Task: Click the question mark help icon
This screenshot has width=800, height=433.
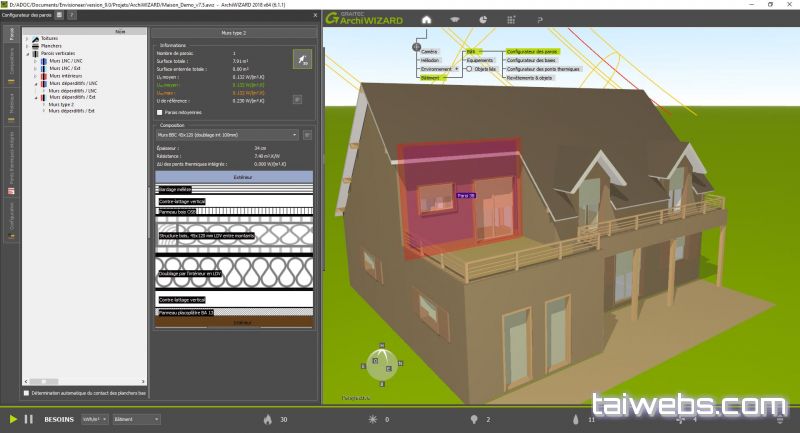Action: tap(542, 19)
